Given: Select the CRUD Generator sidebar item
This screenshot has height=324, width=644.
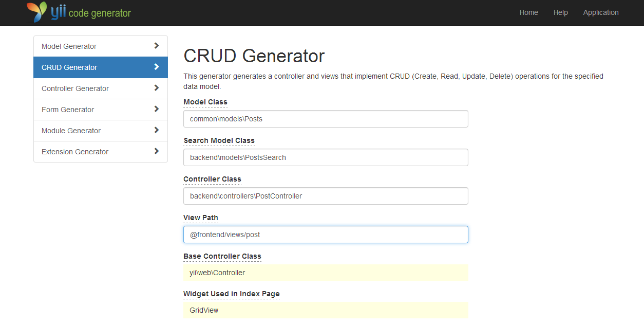Looking at the screenshot, I should [x=101, y=67].
